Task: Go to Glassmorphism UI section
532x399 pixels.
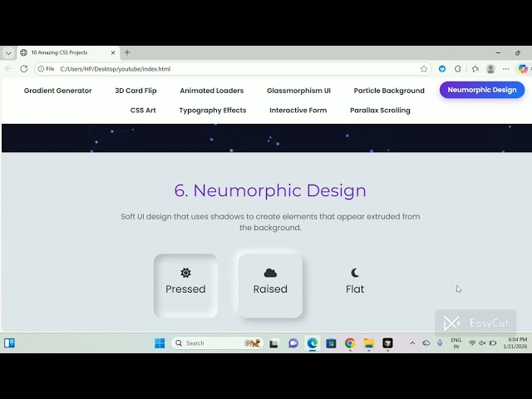Action: click(x=298, y=91)
